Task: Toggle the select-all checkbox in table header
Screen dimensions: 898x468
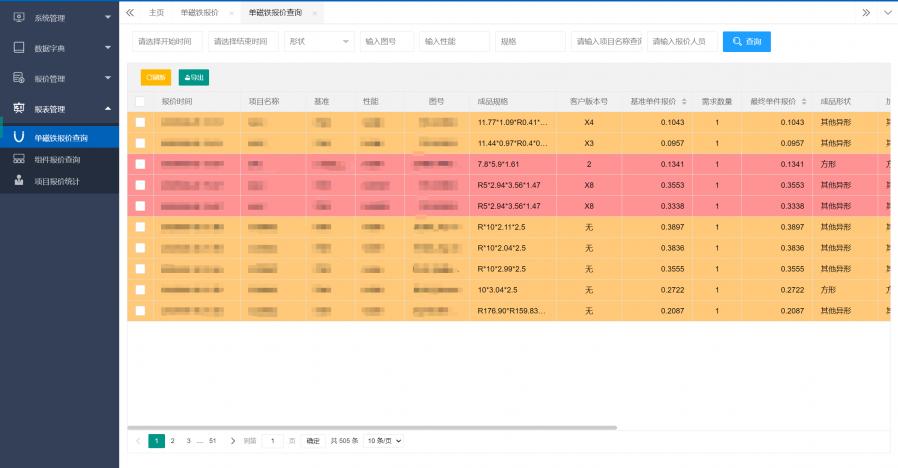Action: point(140,102)
